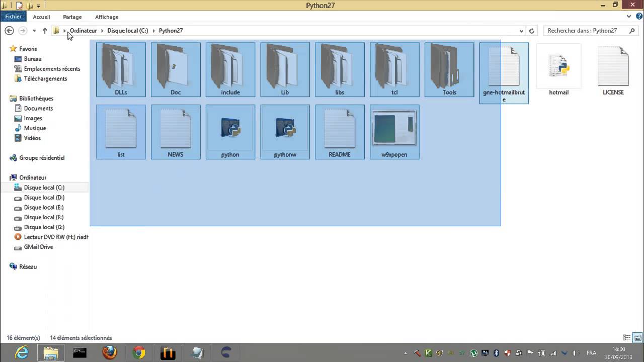The height and width of the screenshot is (362, 644).
Task: Click Ordinateur in the address breadcrumb
Action: [x=83, y=31]
